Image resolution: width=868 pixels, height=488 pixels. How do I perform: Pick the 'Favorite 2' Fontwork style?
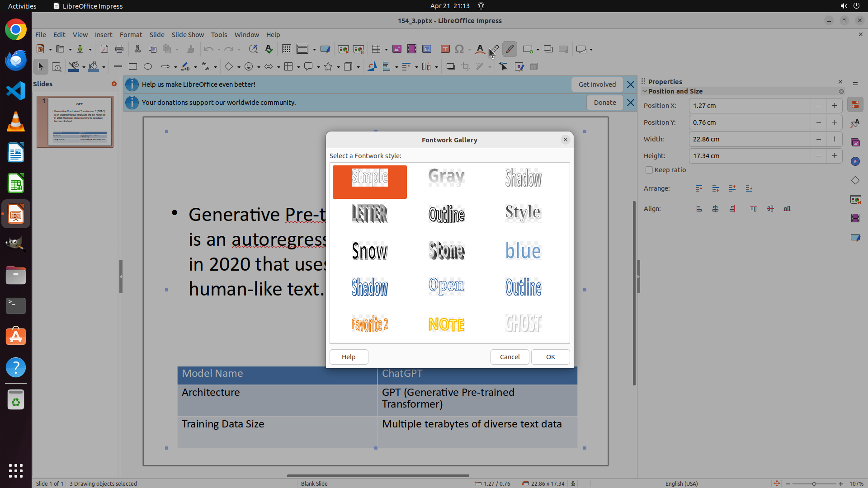369,324
